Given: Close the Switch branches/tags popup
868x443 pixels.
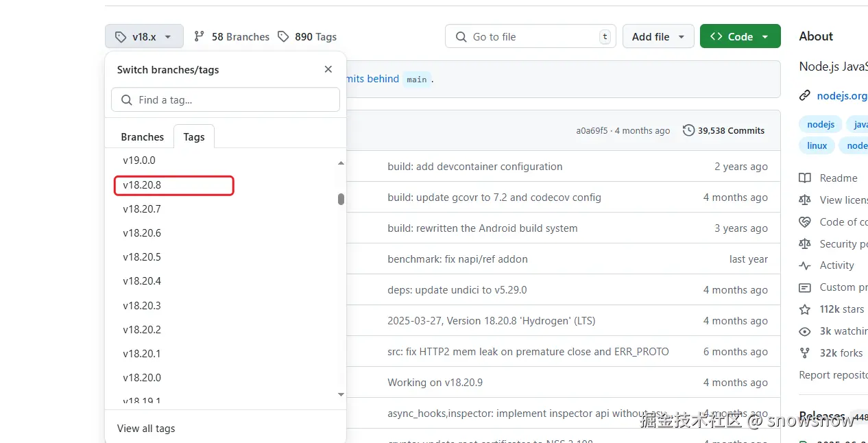Looking at the screenshot, I should [x=328, y=69].
